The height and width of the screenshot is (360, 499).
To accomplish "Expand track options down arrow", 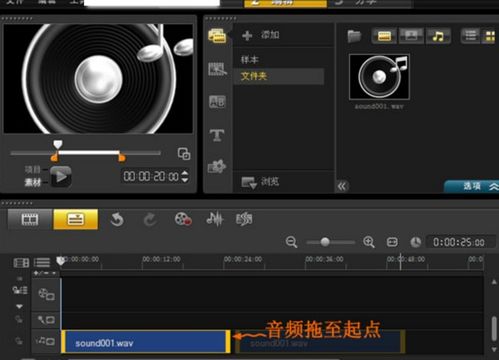I will point(20,306).
